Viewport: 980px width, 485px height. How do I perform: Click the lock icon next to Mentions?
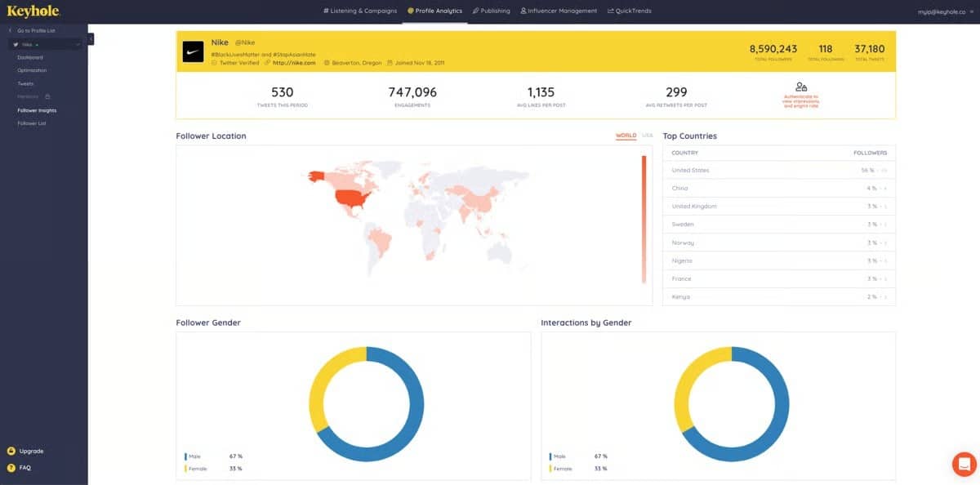pyautogui.click(x=47, y=96)
